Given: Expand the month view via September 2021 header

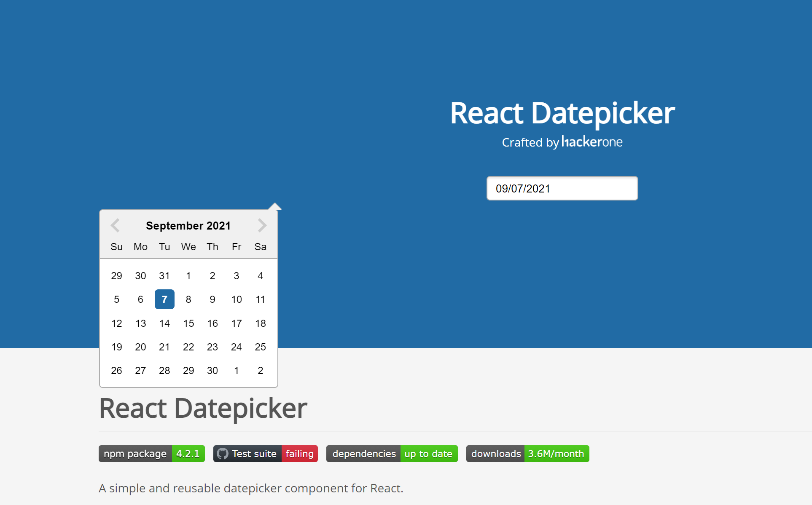Looking at the screenshot, I should [x=188, y=225].
